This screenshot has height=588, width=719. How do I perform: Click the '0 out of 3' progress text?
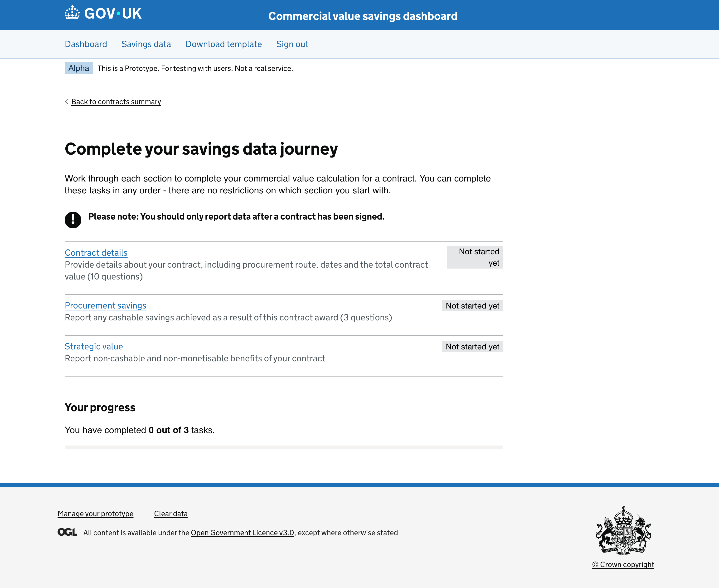click(x=169, y=430)
